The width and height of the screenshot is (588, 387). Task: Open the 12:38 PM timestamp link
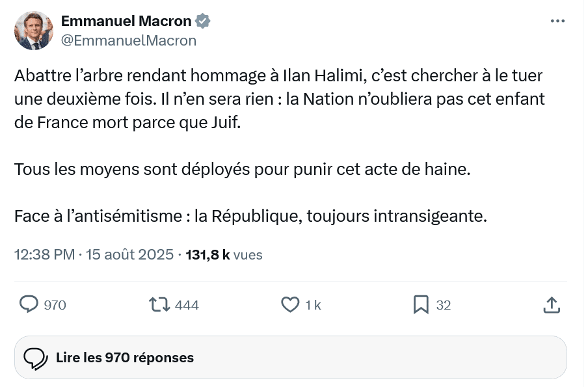tap(45, 254)
